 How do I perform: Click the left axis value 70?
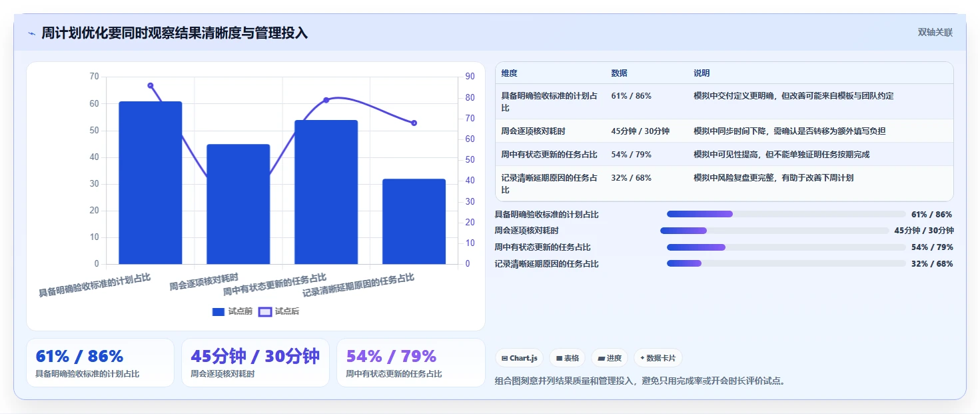(x=94, y=77)
